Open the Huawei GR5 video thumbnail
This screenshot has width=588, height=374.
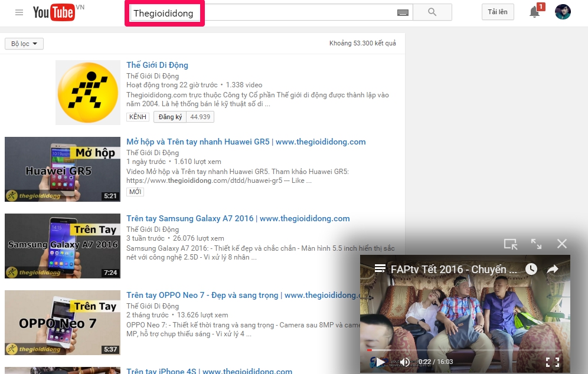click(63, 169)
